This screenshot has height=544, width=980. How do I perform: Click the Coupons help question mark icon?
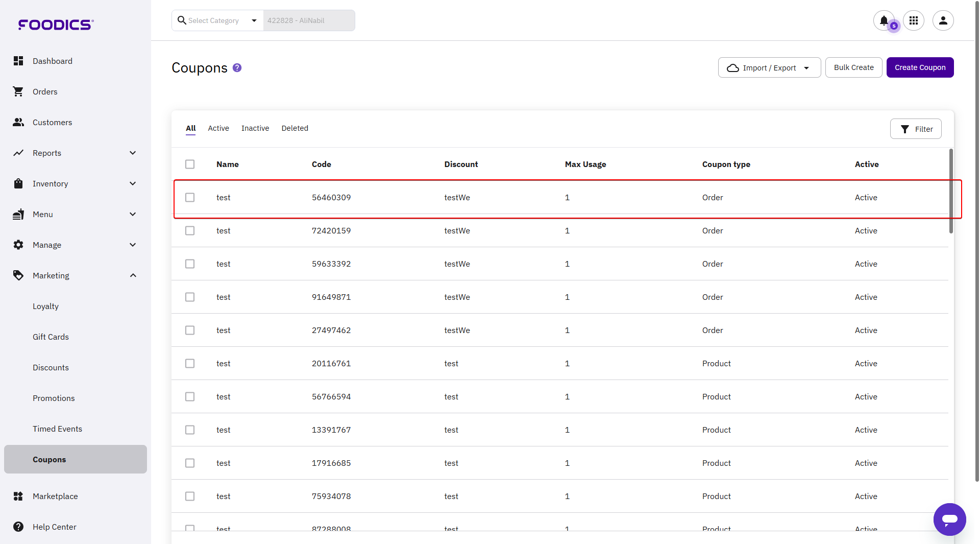coord(237,68)
